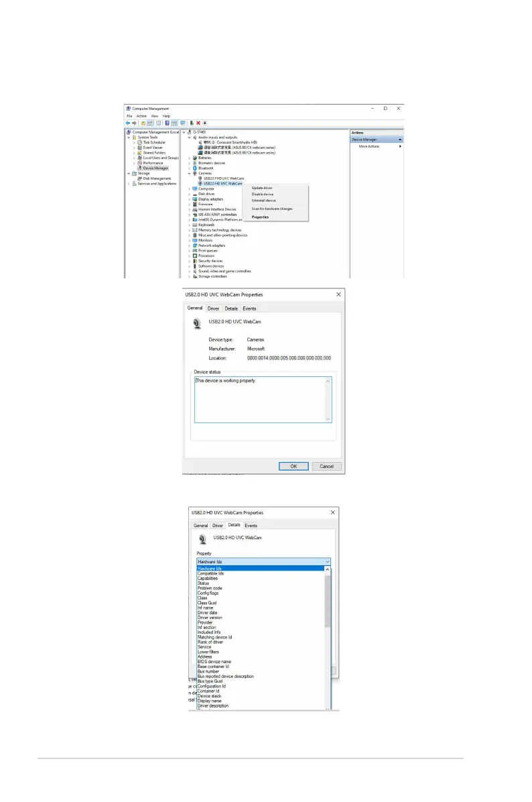Click the Local Users and Groups icon
This screenshot has height=802, width=532.
click(140, 158)
